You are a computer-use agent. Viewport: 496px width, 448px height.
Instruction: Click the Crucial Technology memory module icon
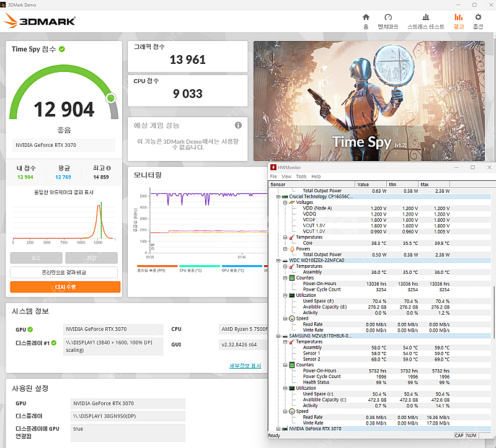click(x=285, y=196)
